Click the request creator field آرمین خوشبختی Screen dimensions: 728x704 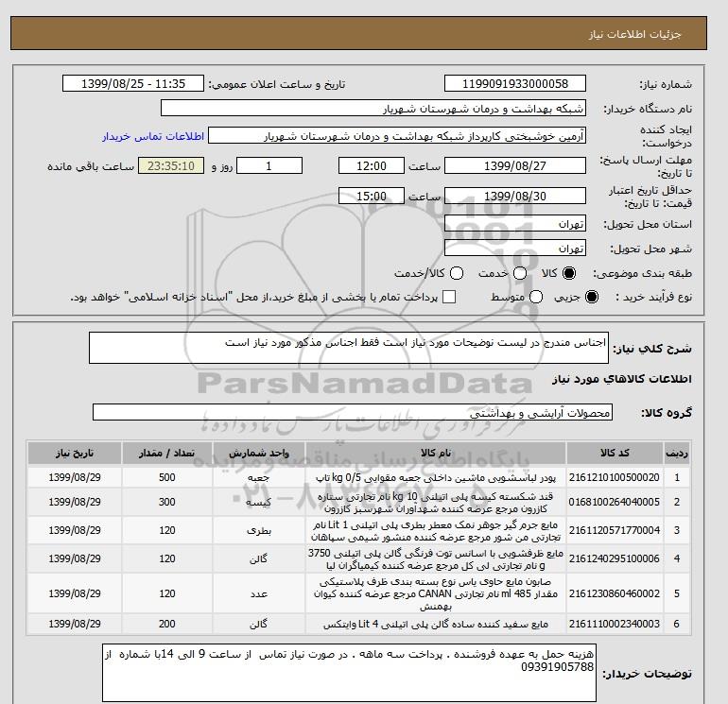tap(397, 136)
